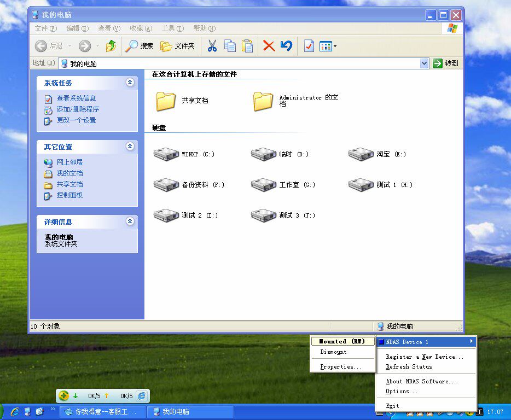Click IE icon on speed widget
The image size is (511, 420).
tap(142, 396)
